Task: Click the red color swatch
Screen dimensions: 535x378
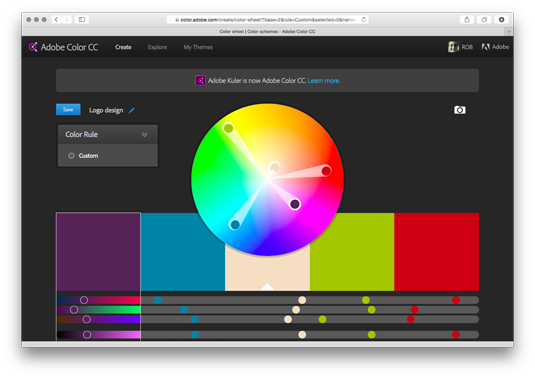Action: (x=436, y=252)
